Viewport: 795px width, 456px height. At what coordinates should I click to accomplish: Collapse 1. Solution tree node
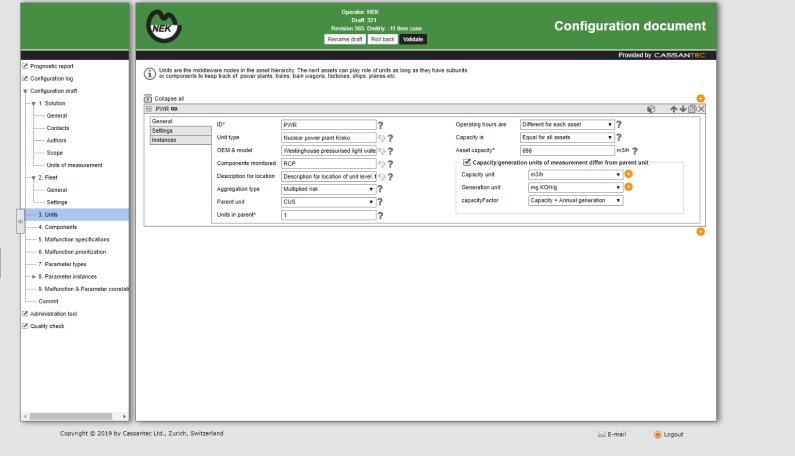coord(33,103)
